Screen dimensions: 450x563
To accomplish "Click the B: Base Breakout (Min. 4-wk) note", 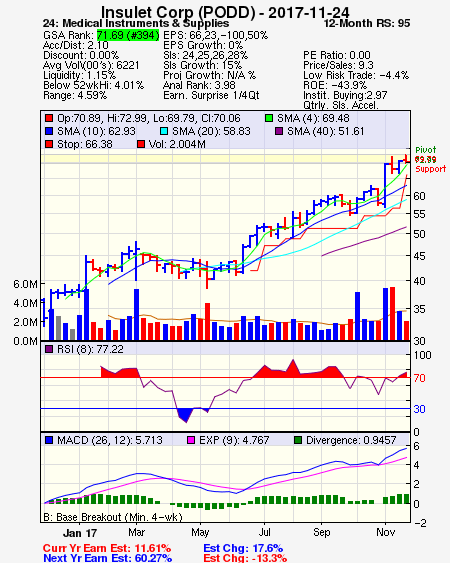I will 113,517.
